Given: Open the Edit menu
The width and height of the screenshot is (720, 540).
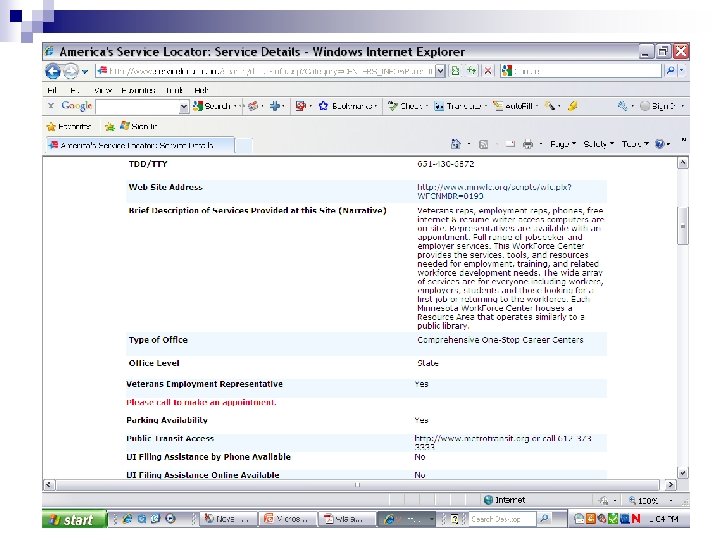Looking at the screenshot, I should 74,90.
